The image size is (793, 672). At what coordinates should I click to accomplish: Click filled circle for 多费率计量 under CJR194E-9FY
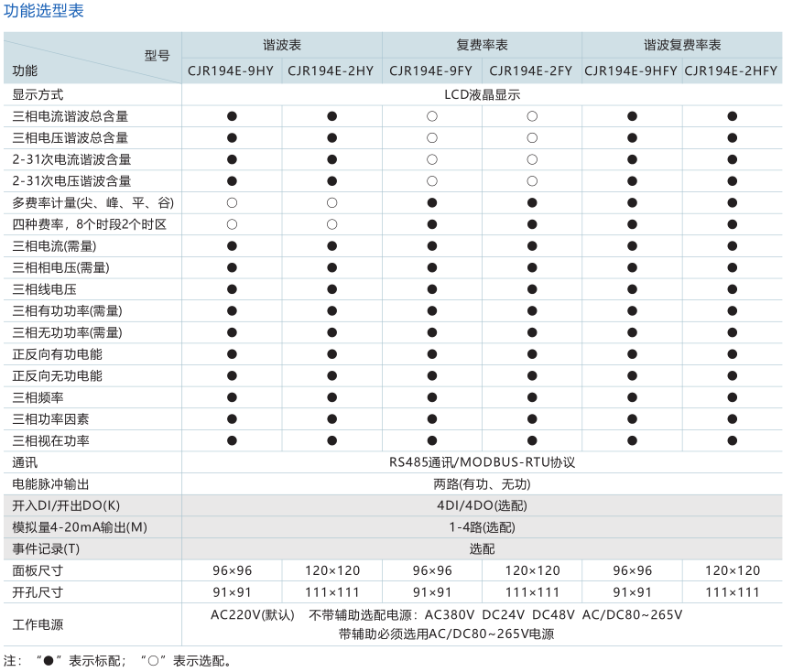[431, 202]
